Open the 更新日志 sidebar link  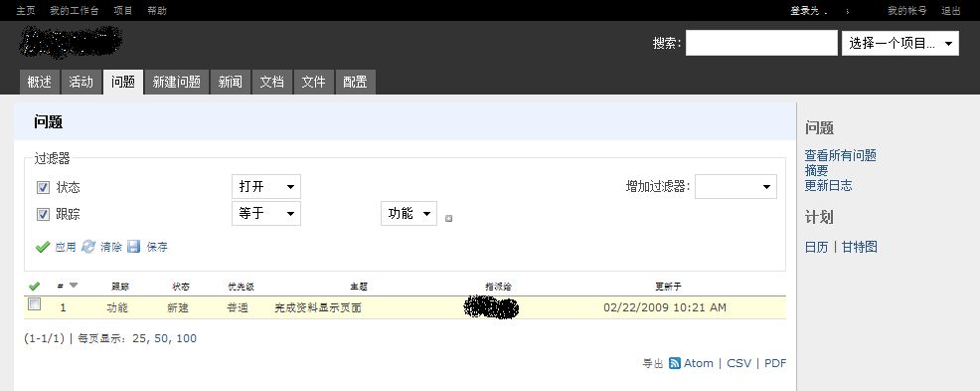click(828, 186)
